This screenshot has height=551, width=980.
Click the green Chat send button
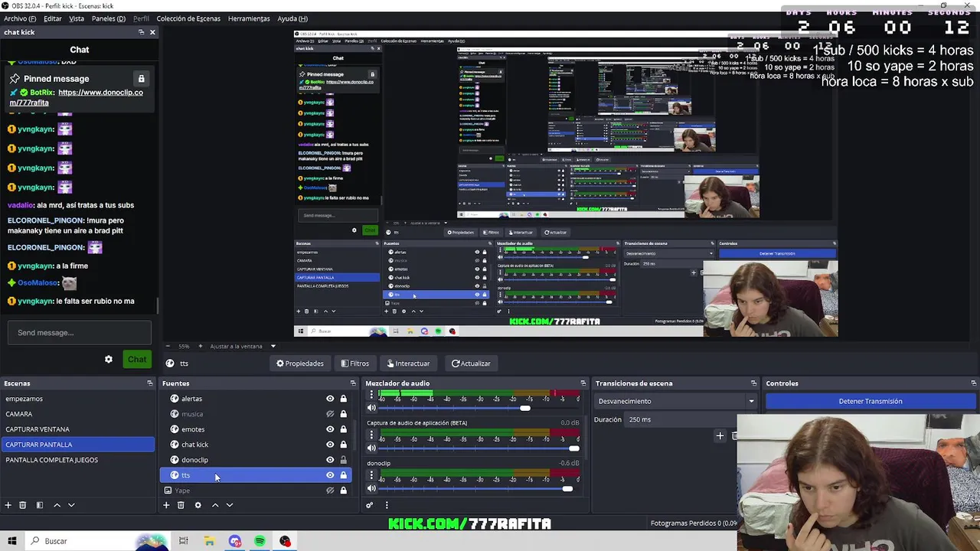(x=137, y=360)
